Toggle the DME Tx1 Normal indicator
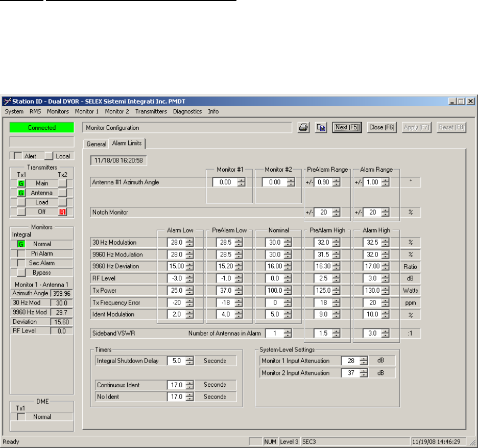Image resolution: width=478 pixels, height=448 pixels. [x=21, y=417]
